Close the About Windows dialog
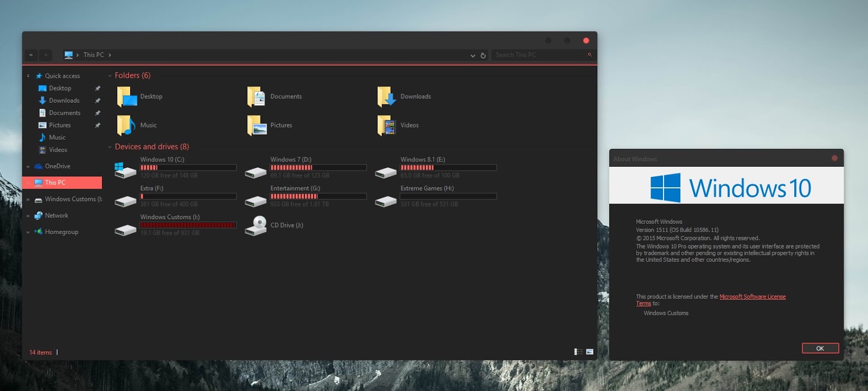 (x=834, y=158)
